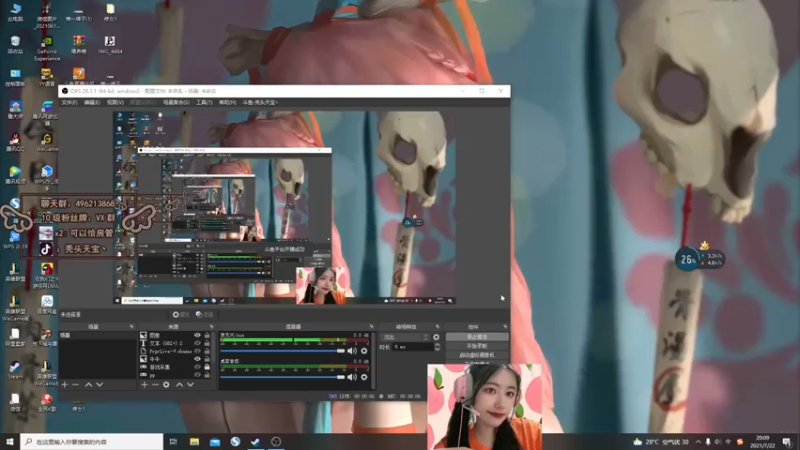Mute the mic/aux speaker icon
The height and width of the screenshot is (450, 800).
coord(352,351)
